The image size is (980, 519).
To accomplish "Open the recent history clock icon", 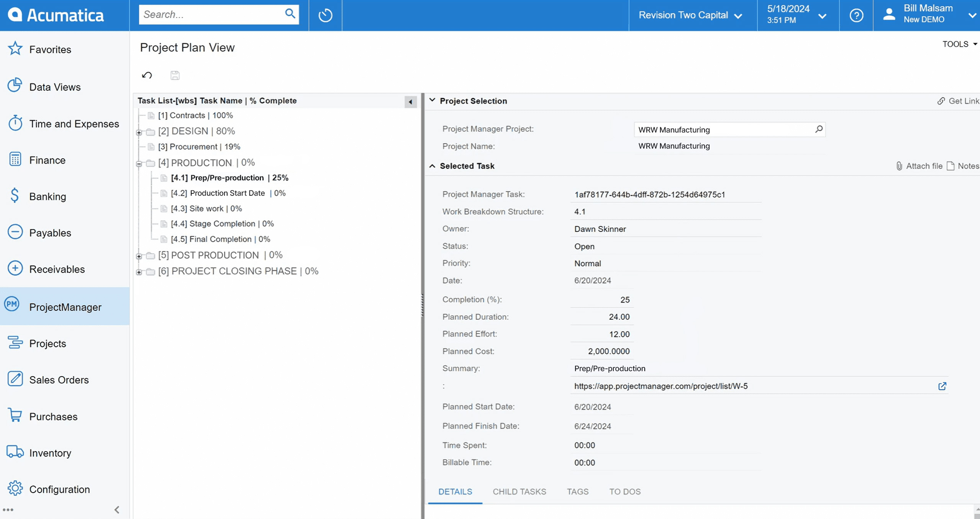I will 325,15.
